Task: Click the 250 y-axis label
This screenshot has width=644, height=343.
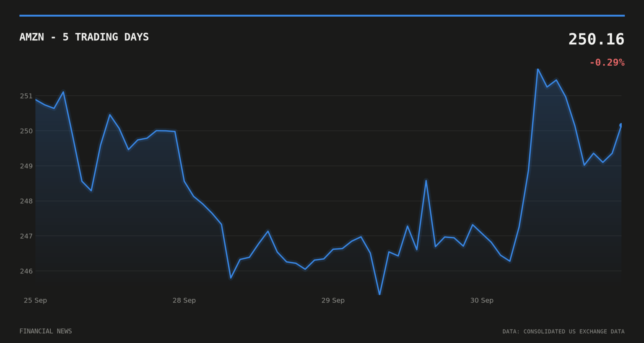Action: (26, 131)
